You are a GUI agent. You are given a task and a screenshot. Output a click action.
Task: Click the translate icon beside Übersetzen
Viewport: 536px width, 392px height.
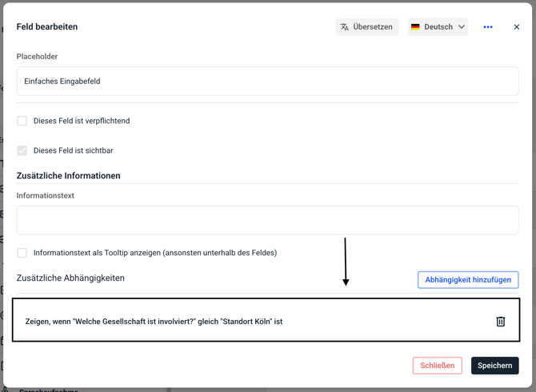(345, 27)
